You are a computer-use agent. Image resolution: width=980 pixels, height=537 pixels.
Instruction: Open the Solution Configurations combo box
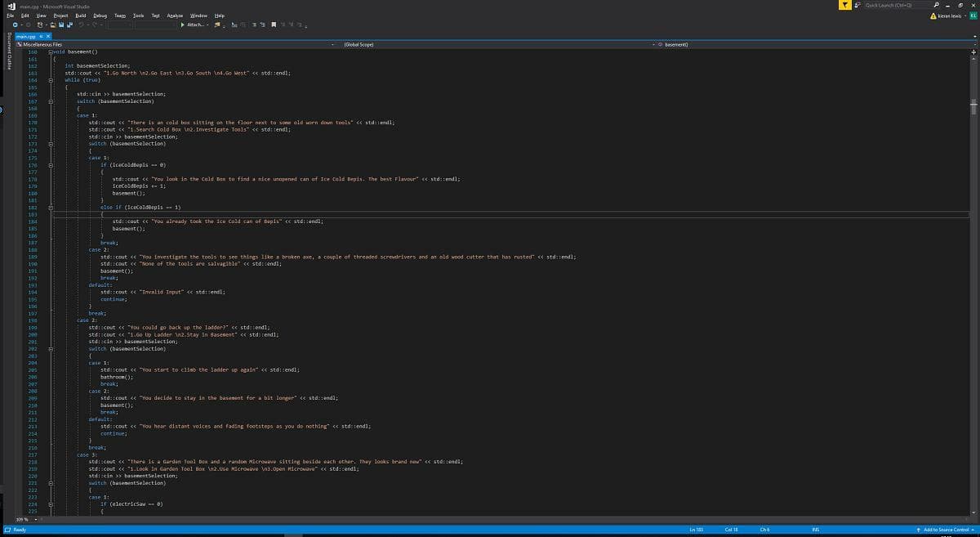pos(120,25)
